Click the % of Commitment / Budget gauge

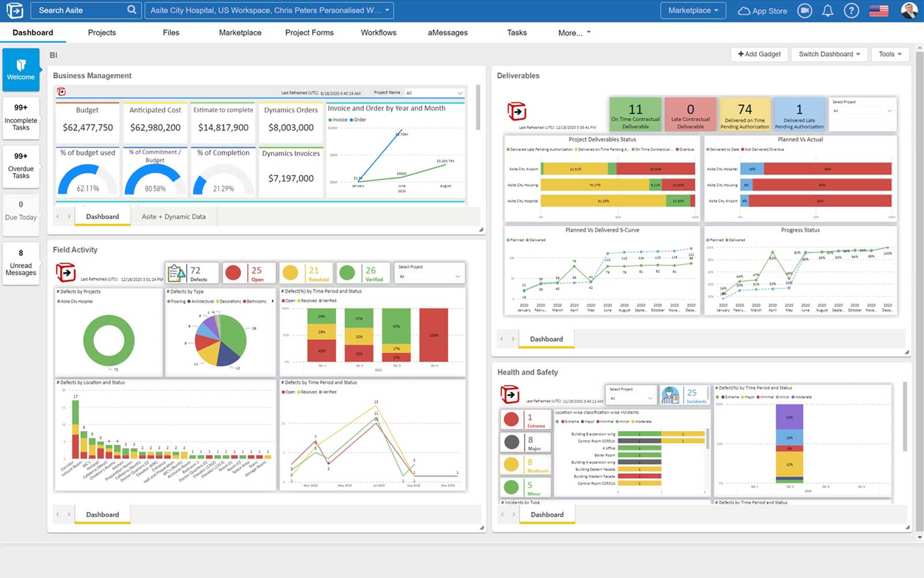(x=155, y=179)
